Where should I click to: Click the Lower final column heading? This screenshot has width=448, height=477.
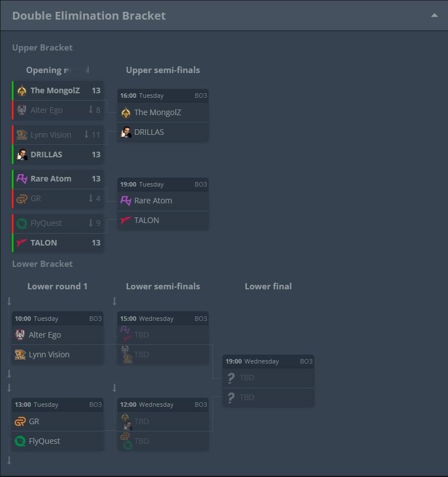tap(269, 287)
